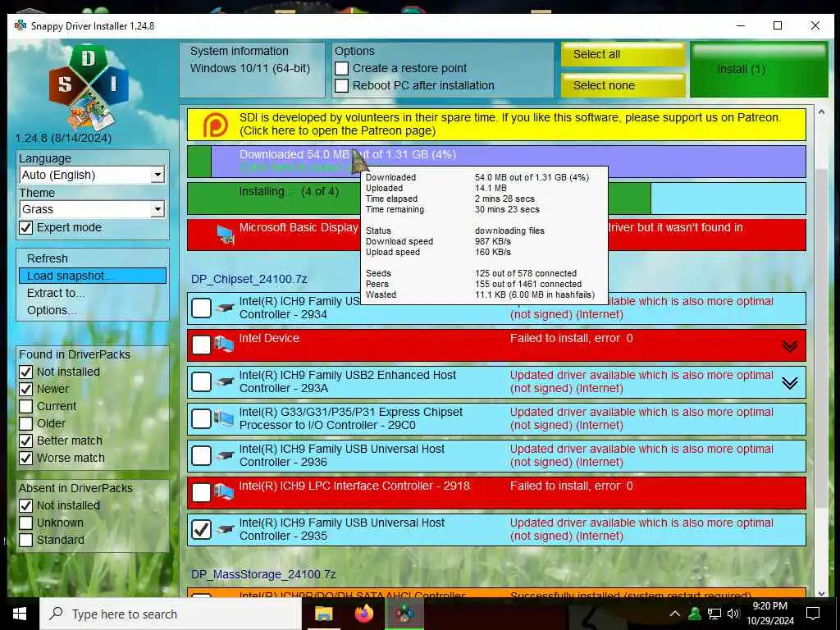Click the scrollbar up arrow
Viewport: 840px width, 630px height.
(x=822, y=112)
